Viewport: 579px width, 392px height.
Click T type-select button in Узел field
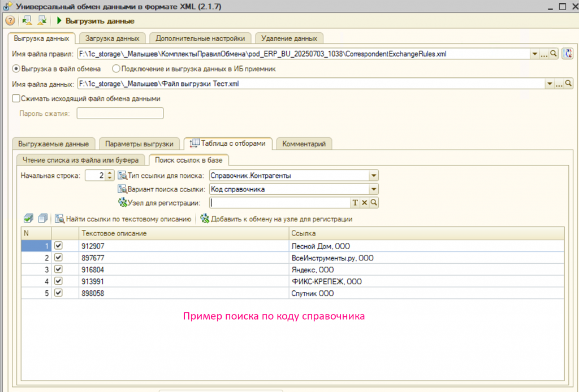pyautogui.click(x=355, y=202)
